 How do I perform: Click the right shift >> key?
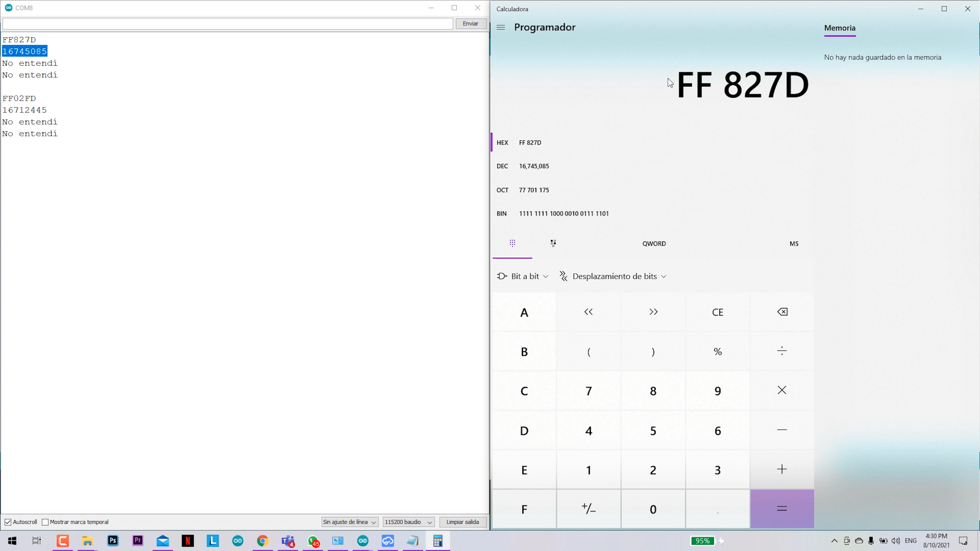[653, 312]
